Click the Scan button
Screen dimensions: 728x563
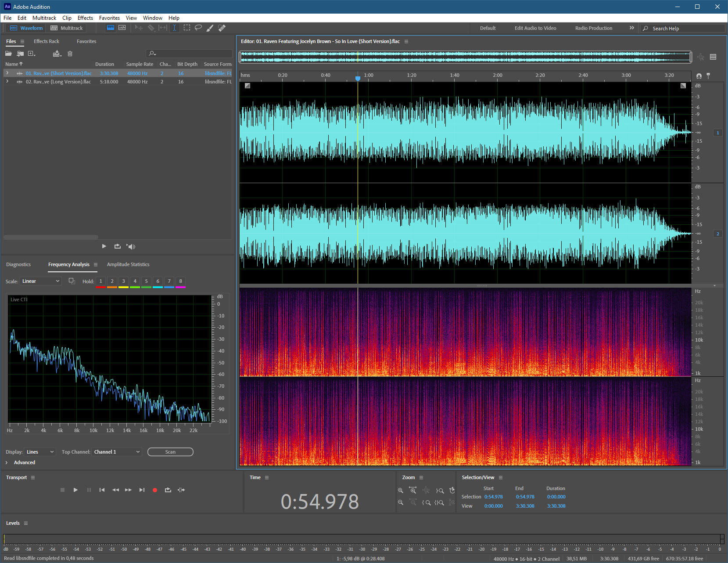click(170, 452)
